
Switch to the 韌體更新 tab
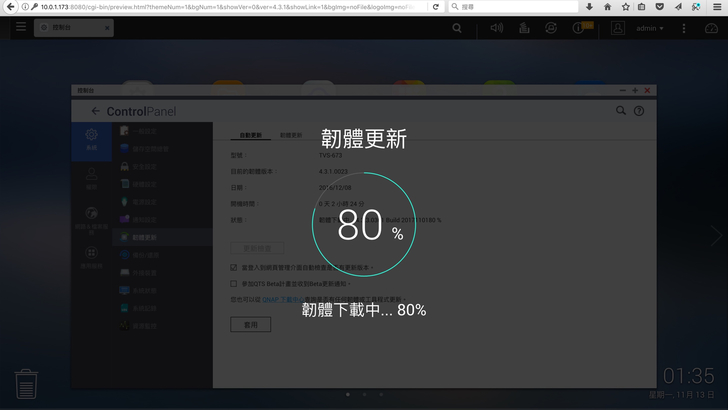click(x=291, y=134)
